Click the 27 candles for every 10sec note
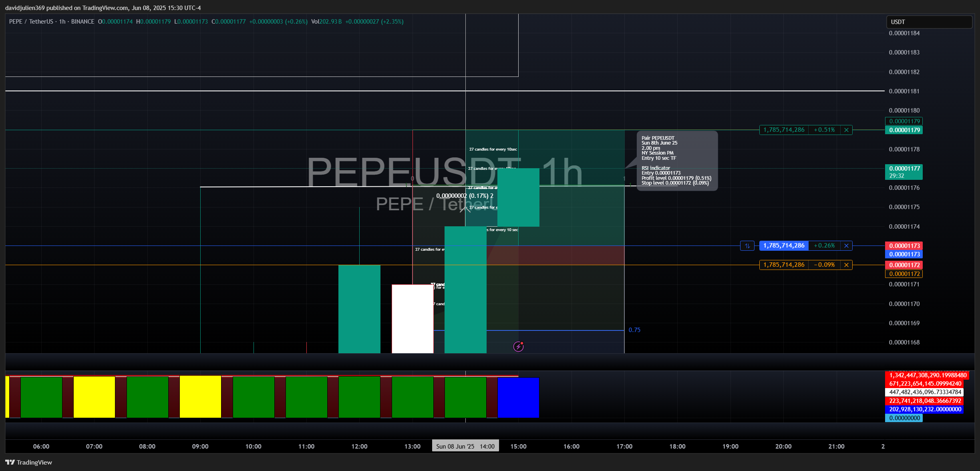 click(493, 149)
